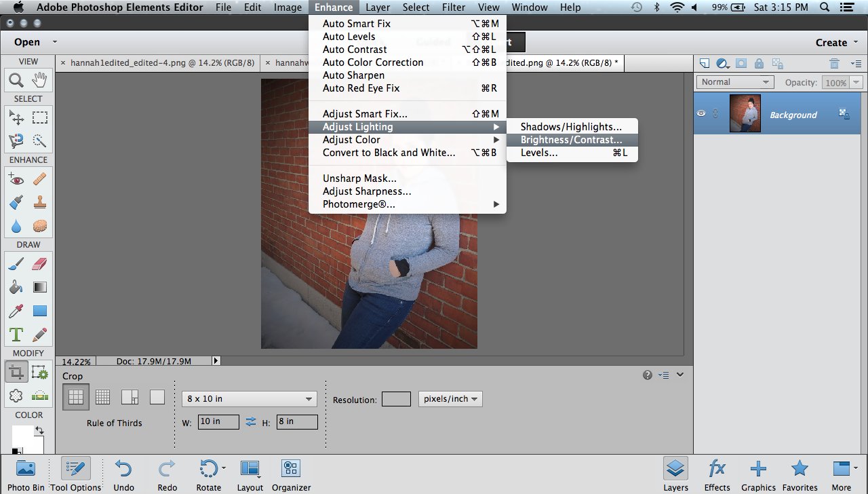Select the Smart Brush tool
Screen dimensions: 868x494
[16, 202]
